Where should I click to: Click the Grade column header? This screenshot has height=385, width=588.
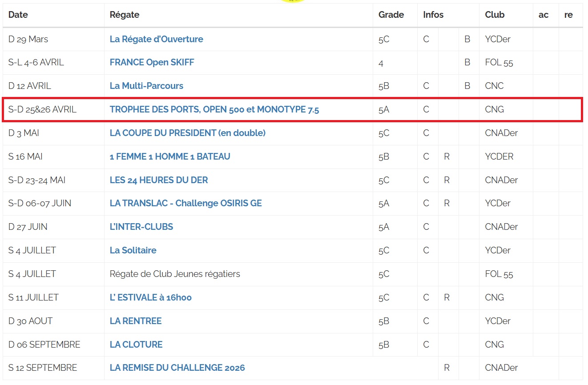391,15
